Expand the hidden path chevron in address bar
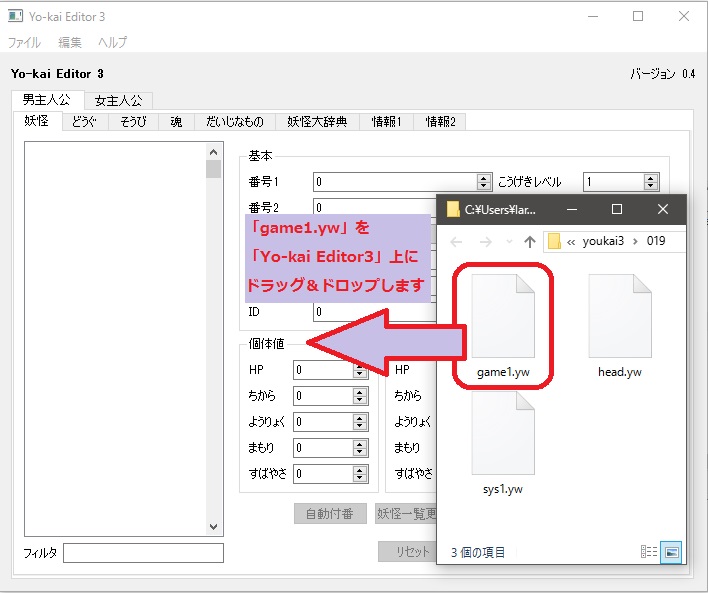Viewport: 708px width, 593px height. pos(571,242)
